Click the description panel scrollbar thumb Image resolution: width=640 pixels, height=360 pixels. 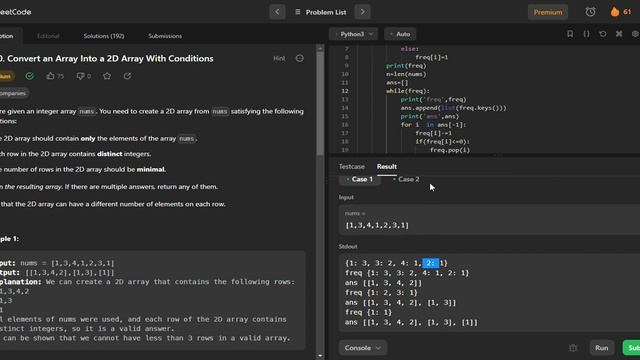click(320, 103)
